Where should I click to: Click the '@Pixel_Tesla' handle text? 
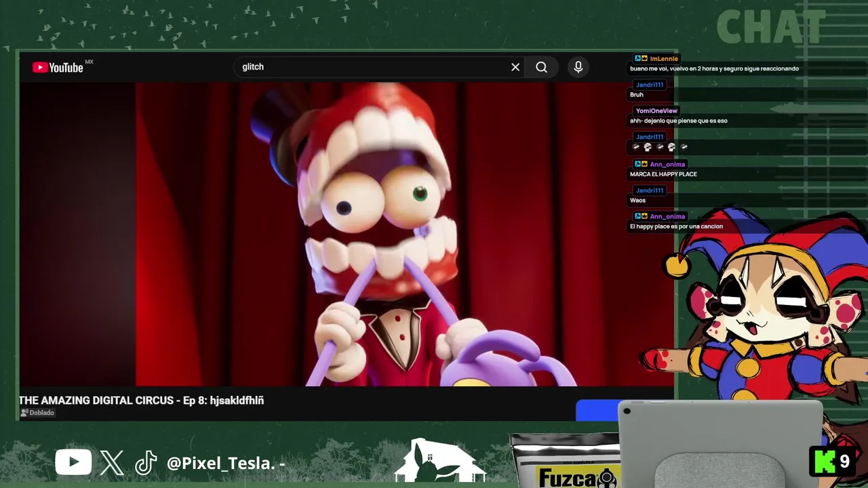click(221, 464)
